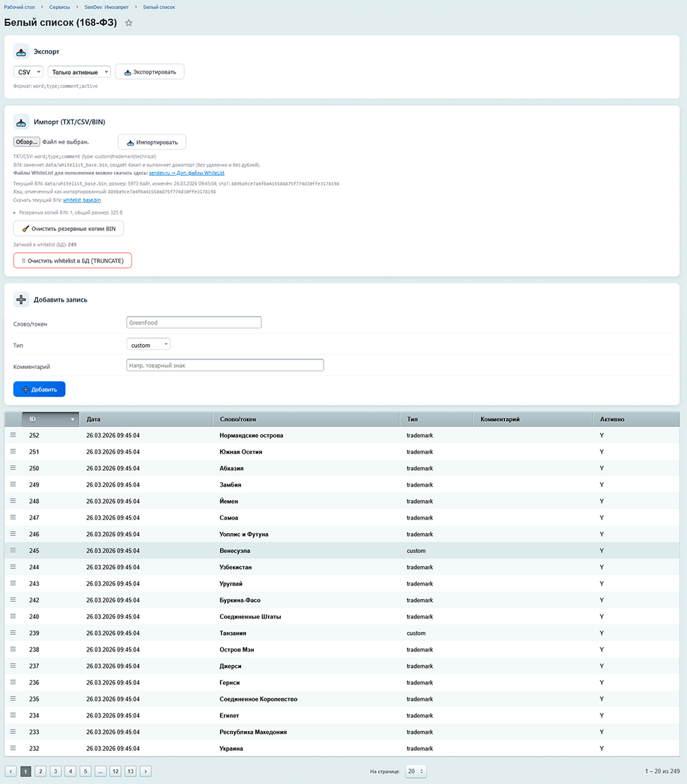This screenshot has height=784, width=687.
Task: Open row menu for Нормандские острова entry
Action: pos(12,435)
